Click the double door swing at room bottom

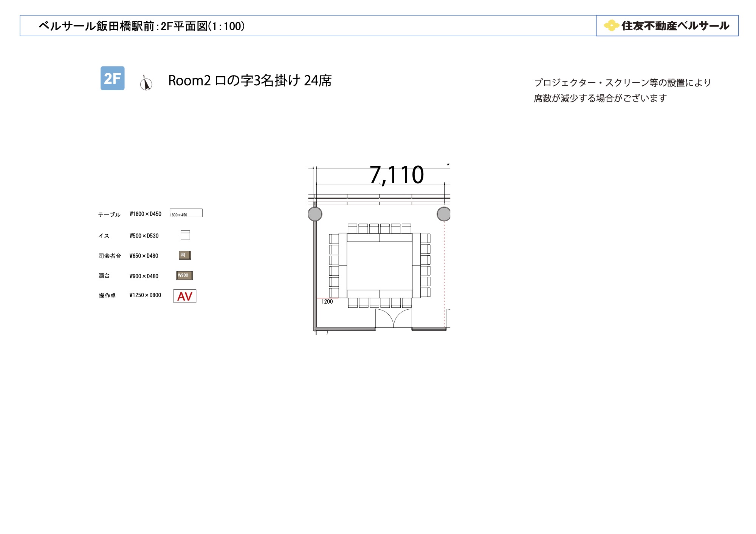tap(393, 318)
